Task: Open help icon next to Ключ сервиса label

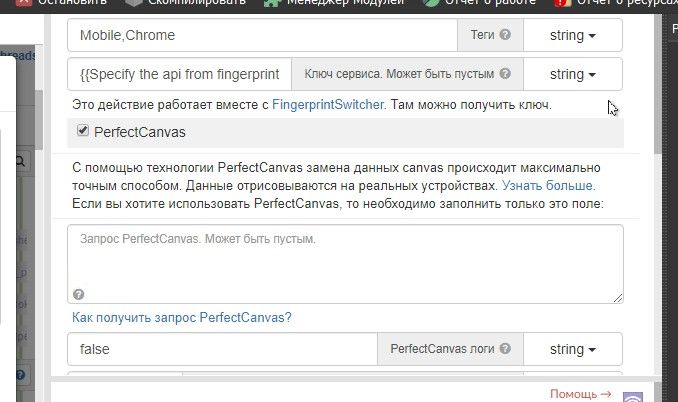Action: pyautogui.click(x=505, y=73)
